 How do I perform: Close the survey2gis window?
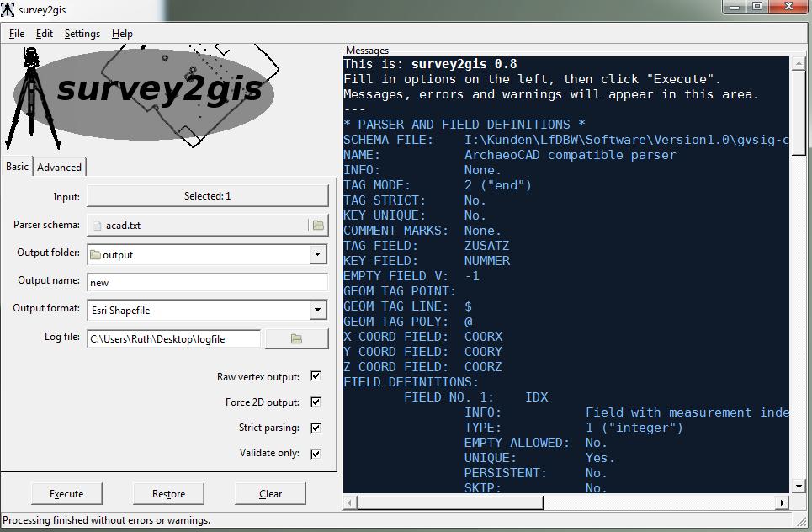click(x=788, y=7)
